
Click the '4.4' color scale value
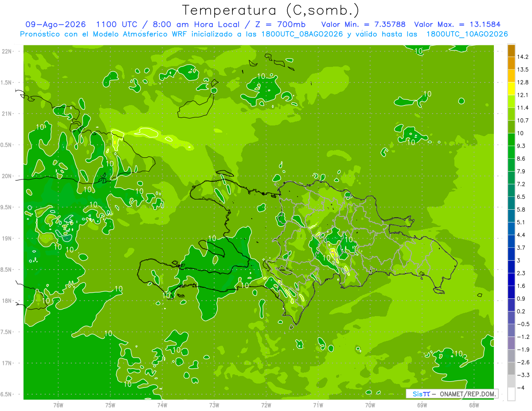(522, 235)
